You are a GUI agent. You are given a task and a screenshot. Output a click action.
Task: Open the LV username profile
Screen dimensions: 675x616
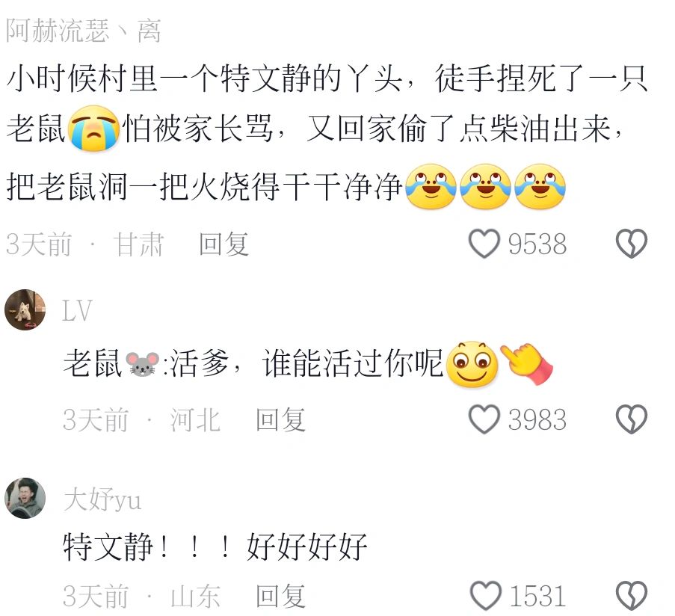pos(78,311)
